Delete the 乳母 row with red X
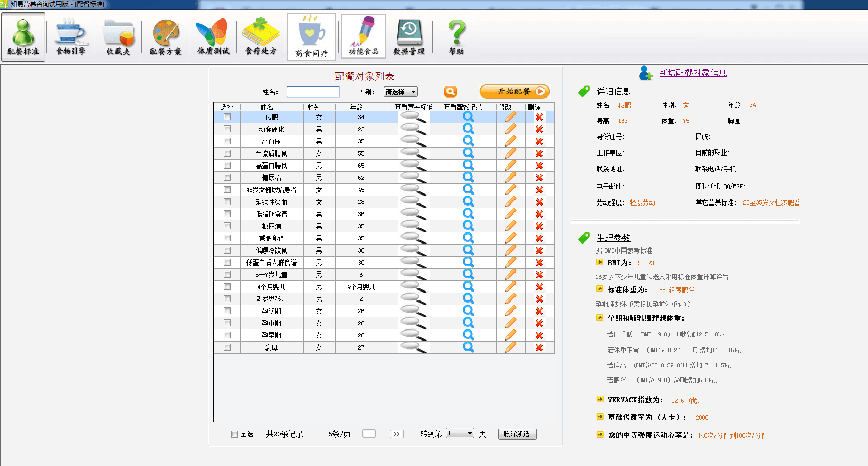The width and height of the screenshot is (868, 466). tap(539, 347)
